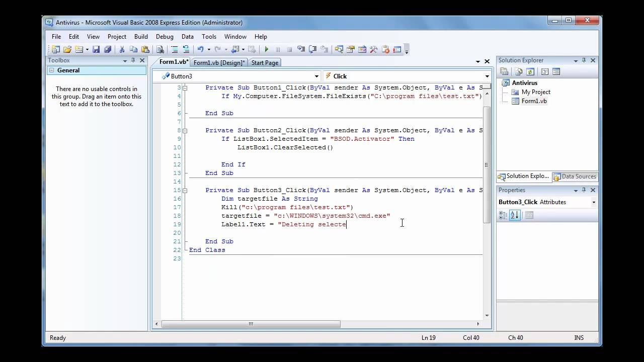Open the Undo history dropdown arrow
644x362 pixels.
click(209, 49)
